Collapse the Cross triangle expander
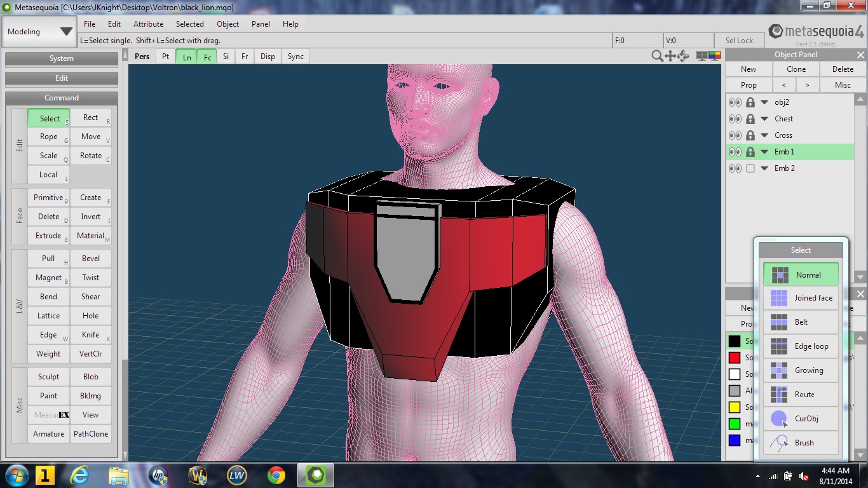The width and height of the screenshot is (868, 488). [764, 135]
